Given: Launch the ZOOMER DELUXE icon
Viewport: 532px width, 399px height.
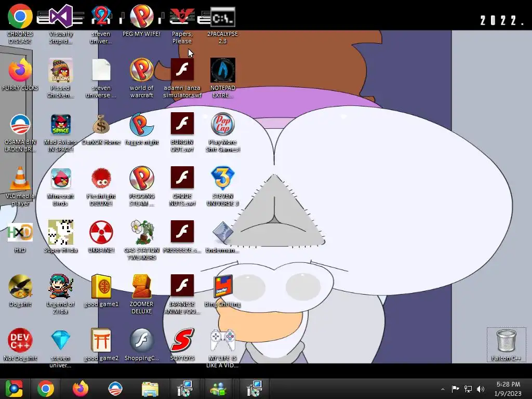Looking at the screenshot, I should click(141, 286).
